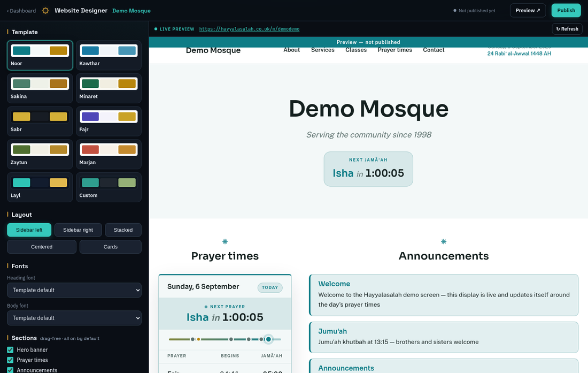Pick the Zaytun template

pyautogui.click(x=40, y=155)
